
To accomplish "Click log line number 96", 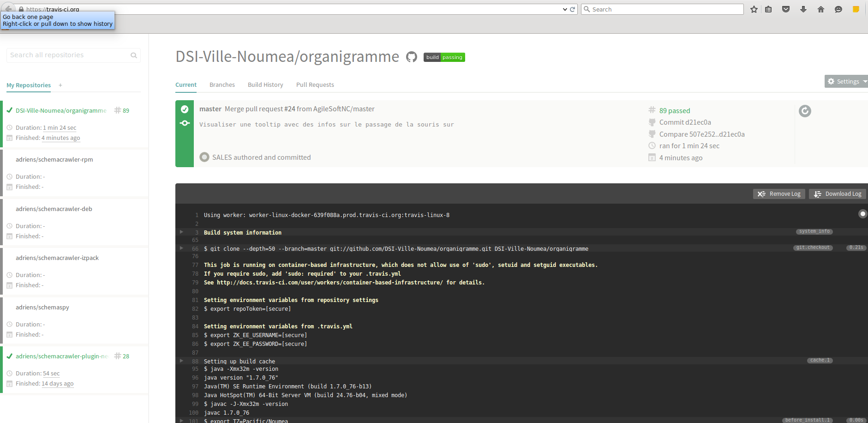I will tap(195, 378).
